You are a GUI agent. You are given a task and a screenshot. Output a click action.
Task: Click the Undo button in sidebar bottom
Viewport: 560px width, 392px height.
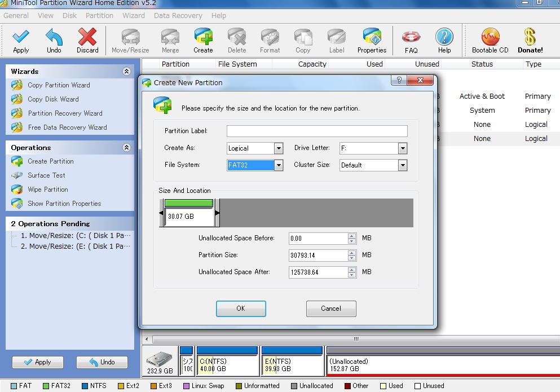tap(102, 362)
